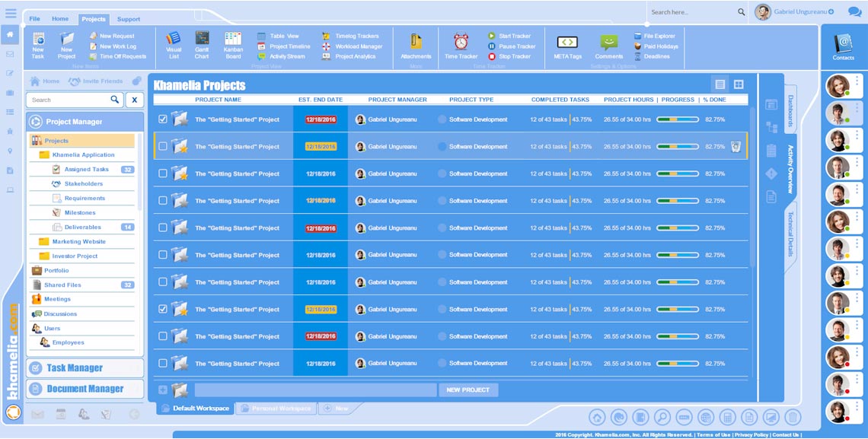868x439 pixels.
Task: Open the Visual List view
Action: coord(174,45)
